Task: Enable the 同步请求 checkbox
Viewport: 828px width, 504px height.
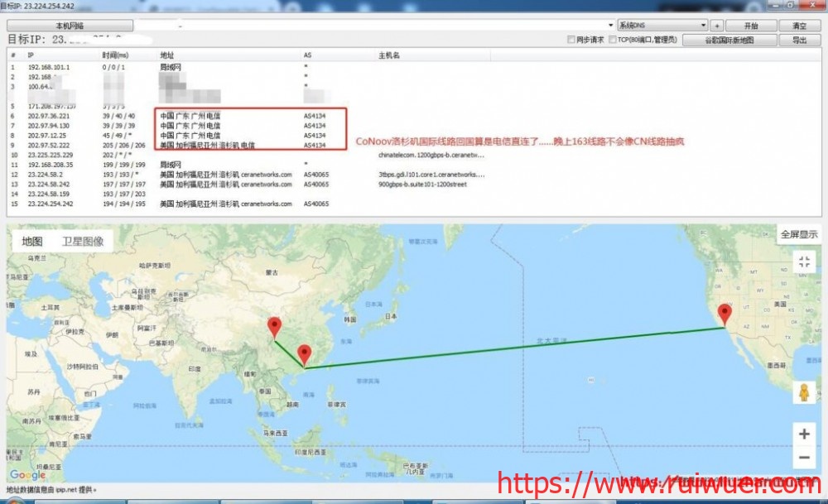Action: [x=571, y=40]
